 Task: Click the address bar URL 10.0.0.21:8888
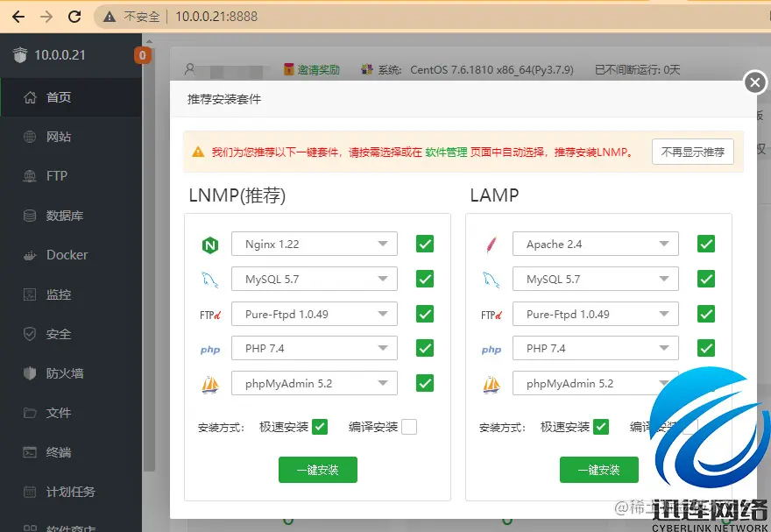pyautogui.click(x=216, y=17)
